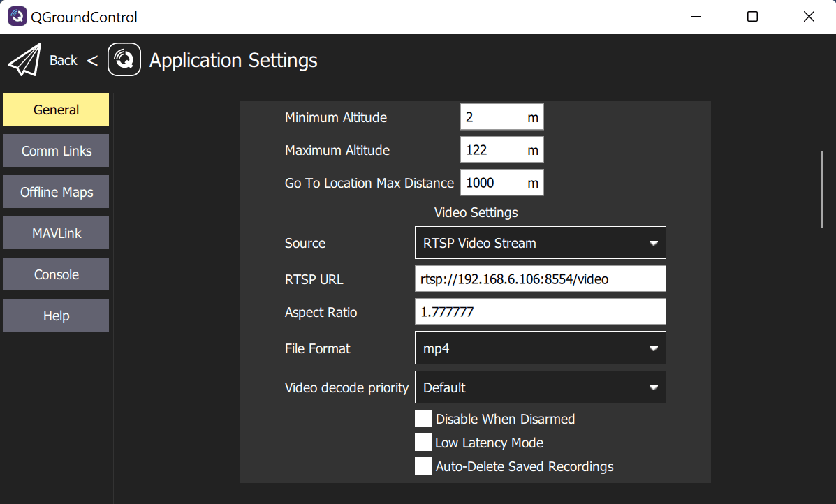The image size is (836, 504).
Task: Click the paper plane Back icon
Action: point(24,61)
